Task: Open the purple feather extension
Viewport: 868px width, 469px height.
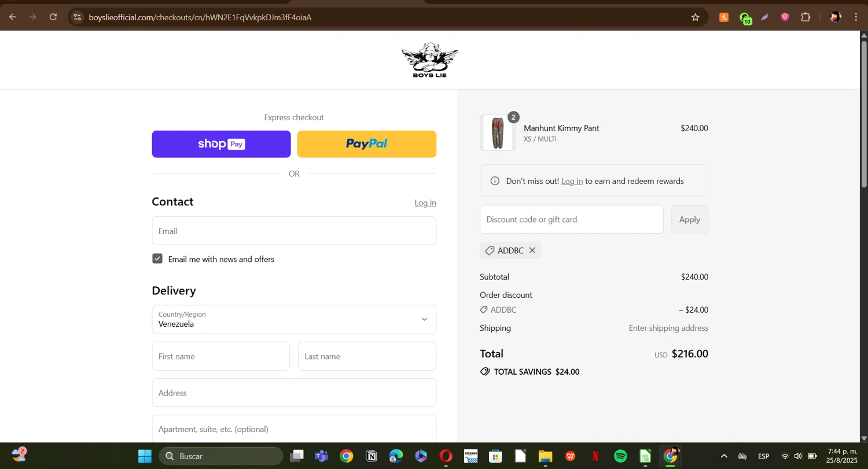Action: click(x=764, y=17)
